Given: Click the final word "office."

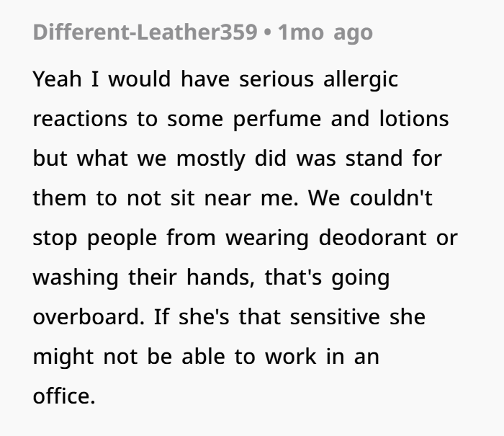Looking at the screenshot, I should pos(64,396).
